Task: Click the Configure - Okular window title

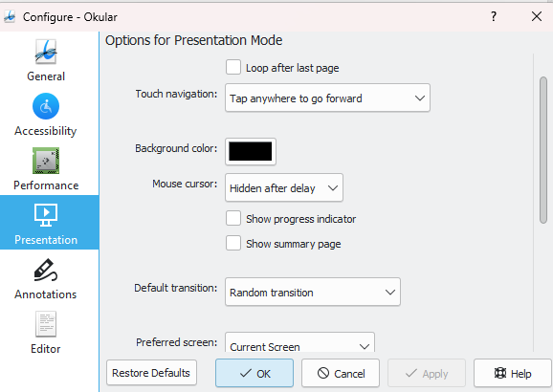Action: 70,17
